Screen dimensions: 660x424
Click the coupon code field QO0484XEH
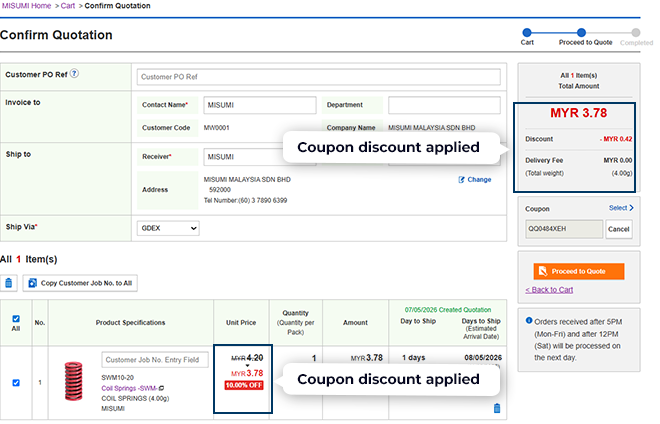tap(564, 229)
